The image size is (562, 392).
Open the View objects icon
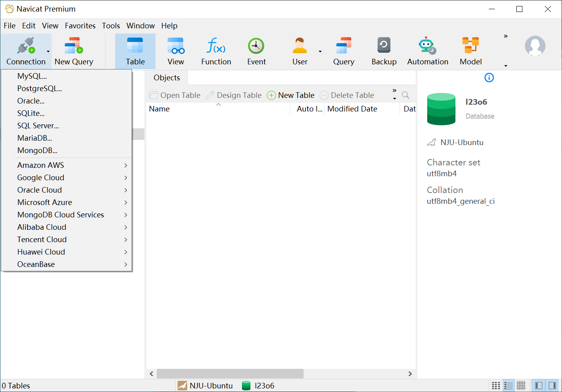coord(176,51)
